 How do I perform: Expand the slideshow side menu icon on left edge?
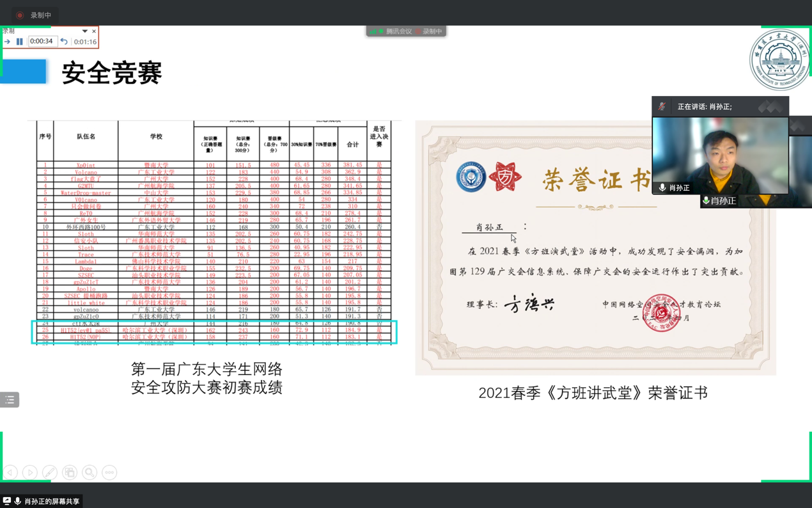[10, 399]
